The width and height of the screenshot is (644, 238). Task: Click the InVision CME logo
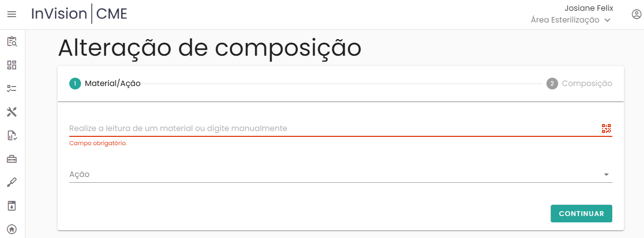79,14
